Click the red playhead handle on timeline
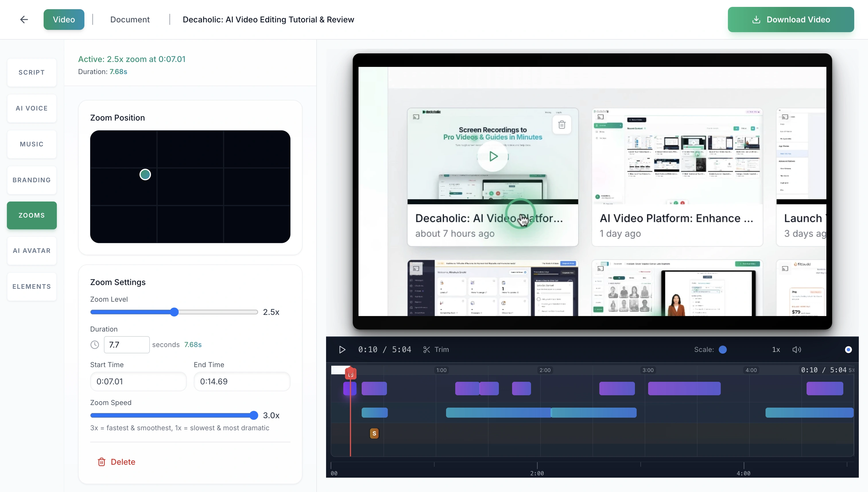The height and width of the screenshot is (492, 868). pos(350,374)
